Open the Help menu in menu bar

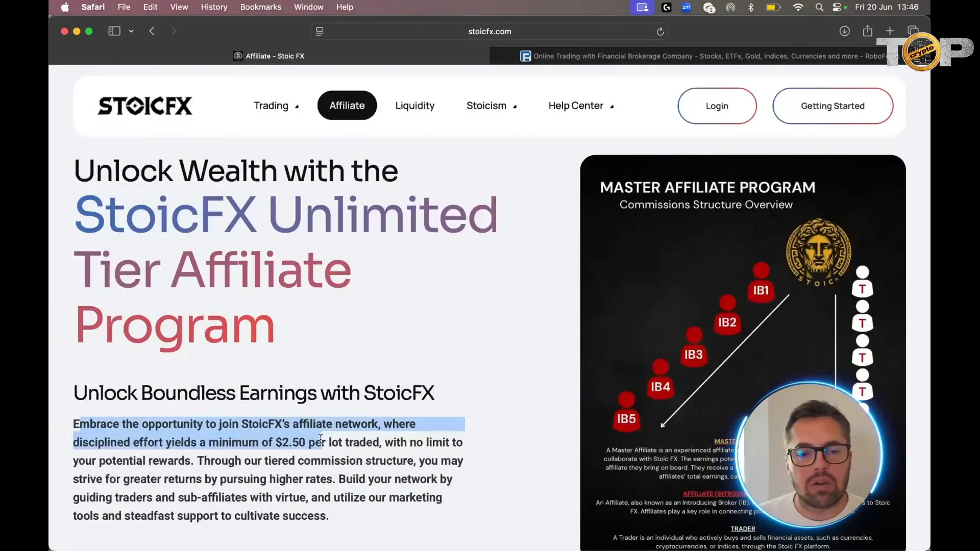[345, 7]
